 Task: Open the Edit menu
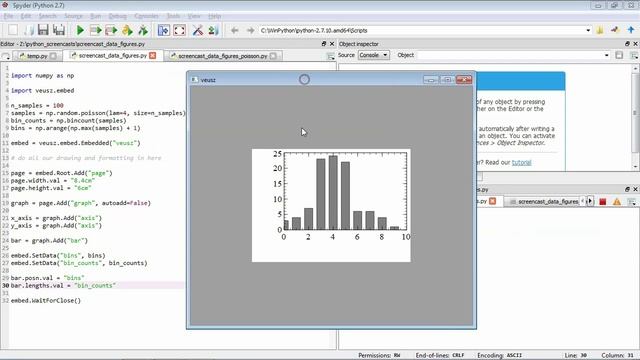click(x=26, y=16)
